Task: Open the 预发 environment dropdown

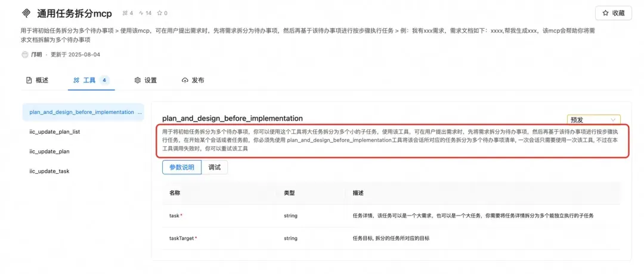Action: [x=593, y=120]
